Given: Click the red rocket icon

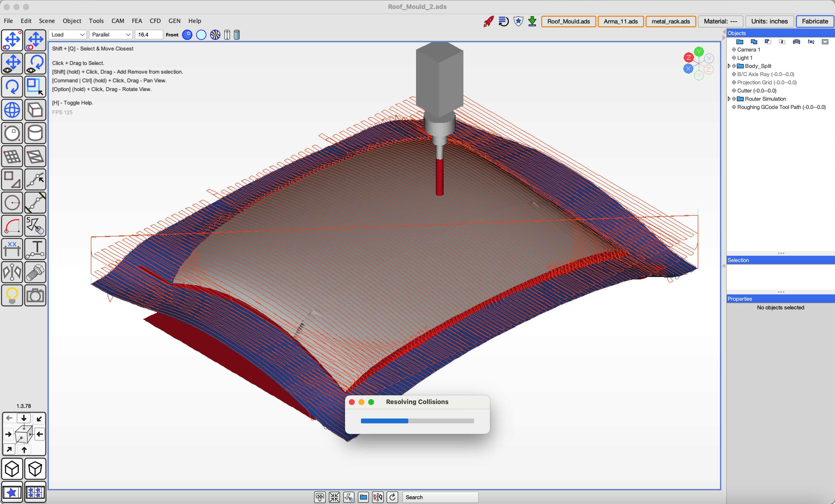Looking at the screenshot, I should 488,21.
